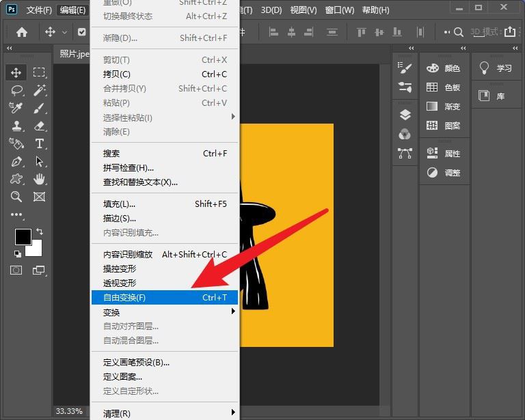Toggle Quick Mask mode
This screenshot has height=420, width=525.
(x=16, y=270)
